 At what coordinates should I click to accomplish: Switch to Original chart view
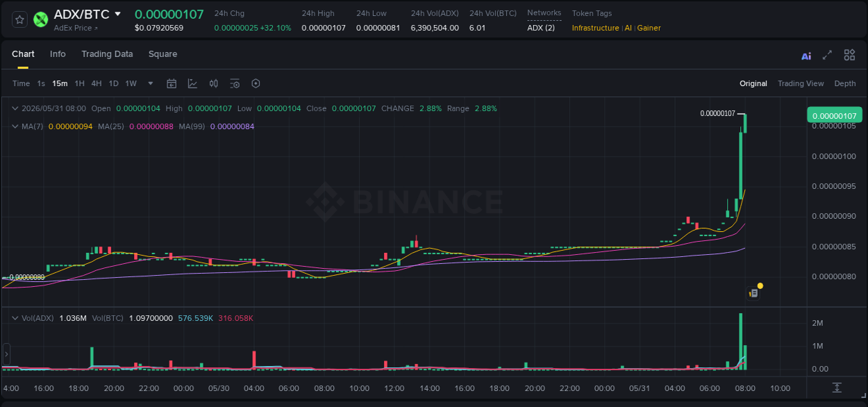[x=753, y=83]
